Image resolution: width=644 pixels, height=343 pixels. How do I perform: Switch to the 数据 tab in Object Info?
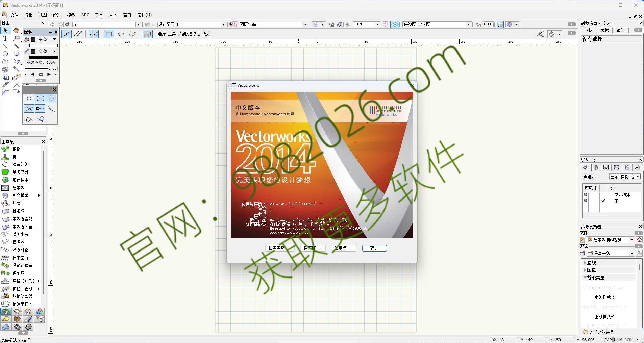pyautogui.click(x=604, y=30)
